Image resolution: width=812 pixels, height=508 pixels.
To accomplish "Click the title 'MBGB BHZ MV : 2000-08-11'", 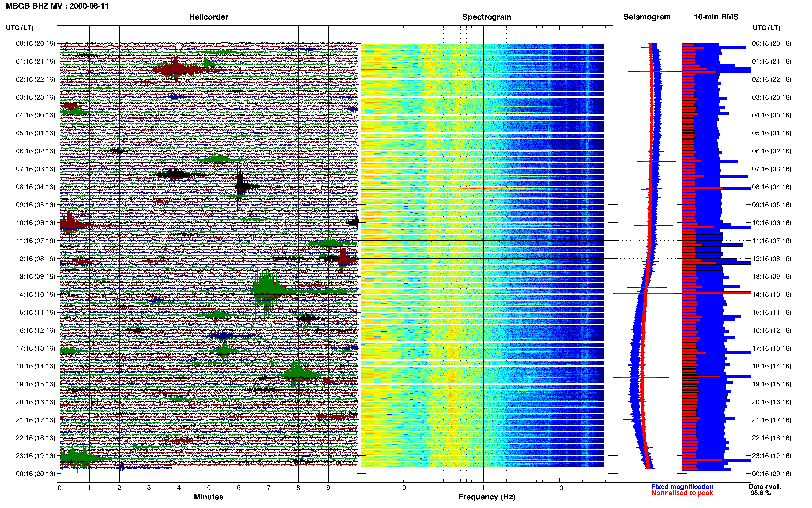I will point(57,6).
